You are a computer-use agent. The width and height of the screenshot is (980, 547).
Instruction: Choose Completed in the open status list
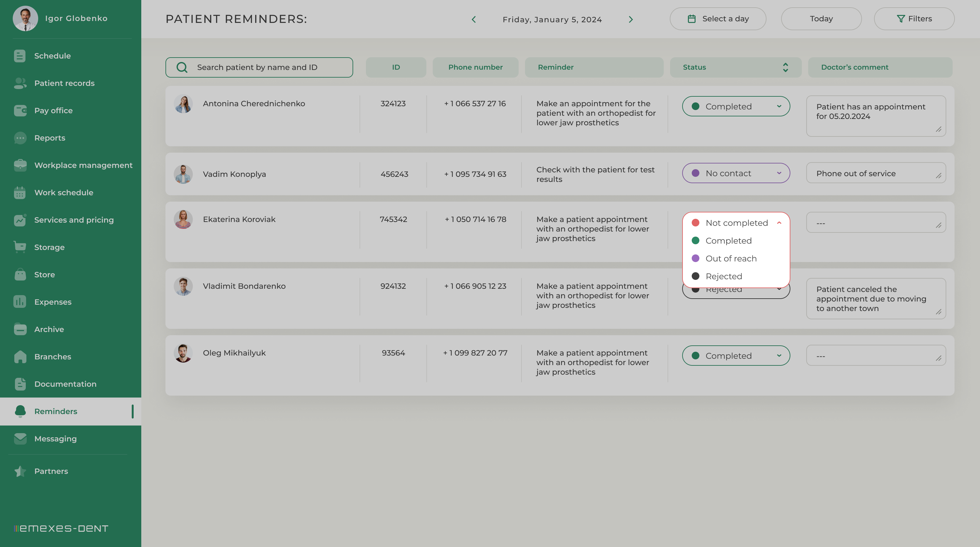728,241
